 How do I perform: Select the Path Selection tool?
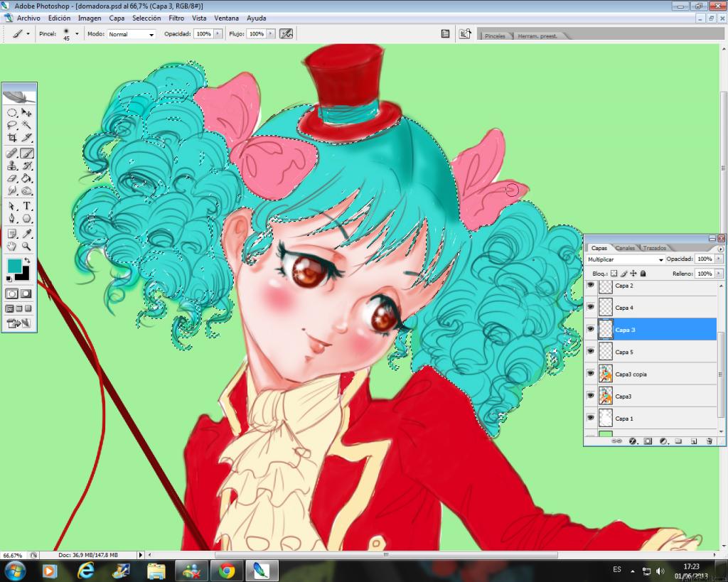point(12,206)
